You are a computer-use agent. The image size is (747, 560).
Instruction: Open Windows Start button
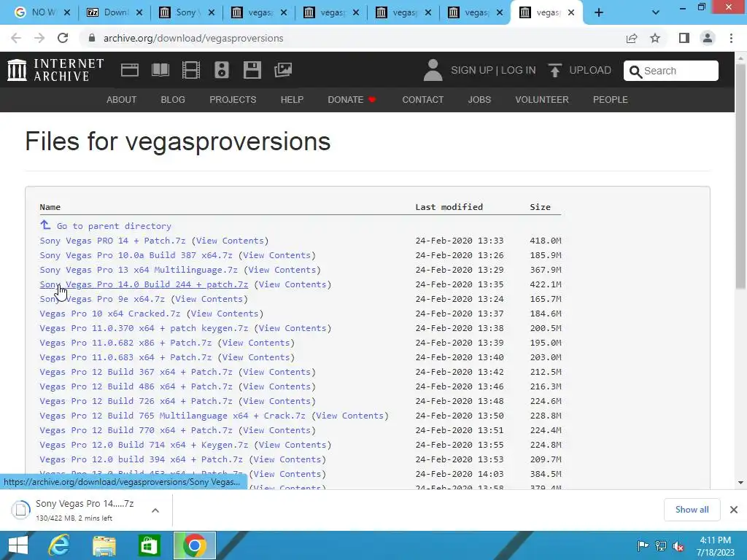pos(18,545)
